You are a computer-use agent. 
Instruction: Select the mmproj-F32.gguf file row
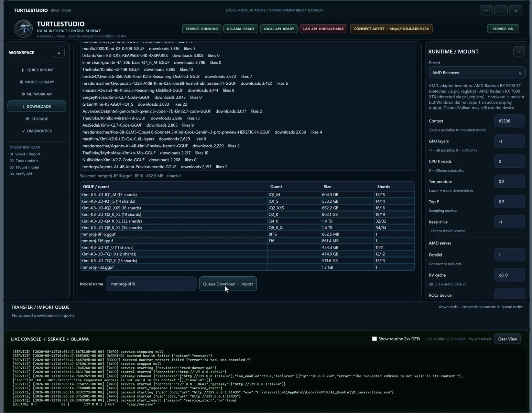[247, 267]
